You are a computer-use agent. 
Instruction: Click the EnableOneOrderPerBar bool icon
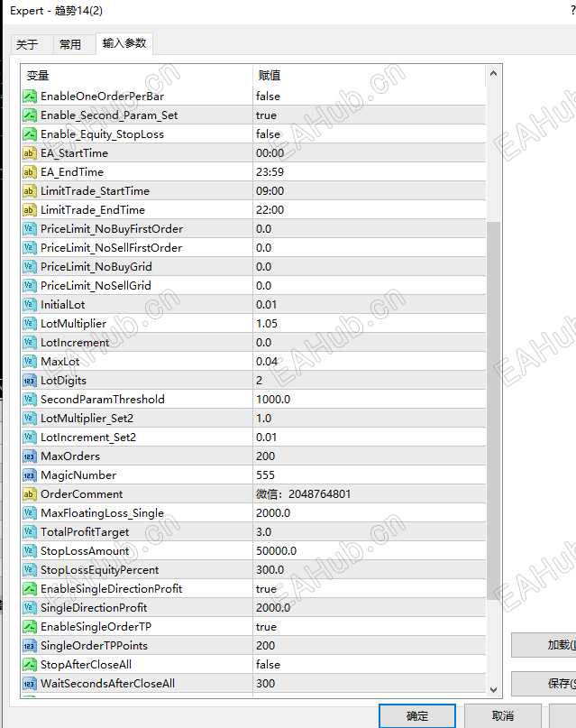tap(29, 97)
